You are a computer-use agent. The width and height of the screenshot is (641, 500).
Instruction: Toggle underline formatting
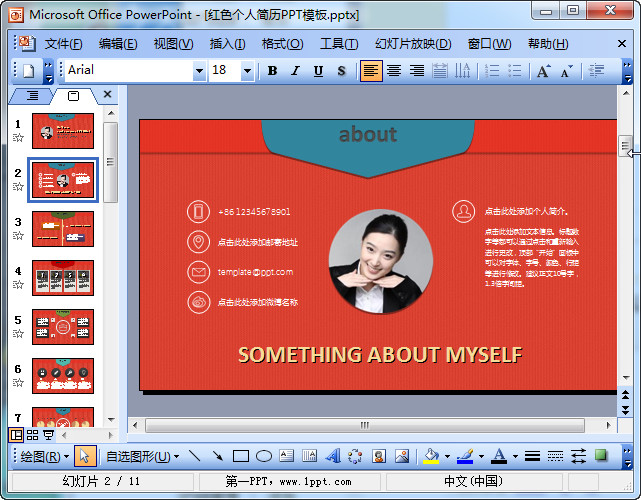[318, 71]
